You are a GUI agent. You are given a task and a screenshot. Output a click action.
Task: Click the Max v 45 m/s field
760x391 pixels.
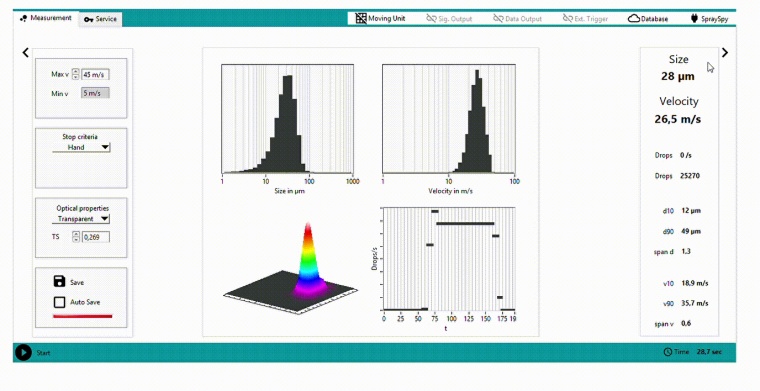[95, 75]
